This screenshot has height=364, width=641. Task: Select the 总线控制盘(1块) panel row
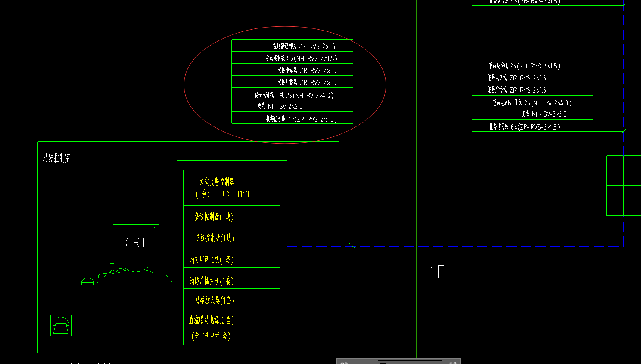click(x=231, y=237)
